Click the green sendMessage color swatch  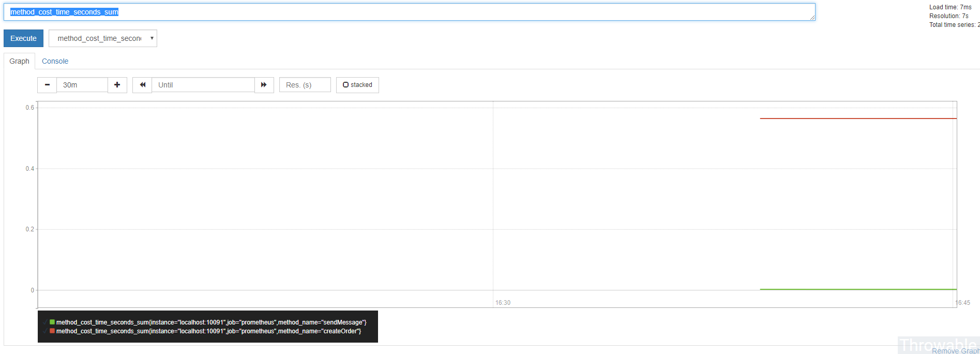52,322
